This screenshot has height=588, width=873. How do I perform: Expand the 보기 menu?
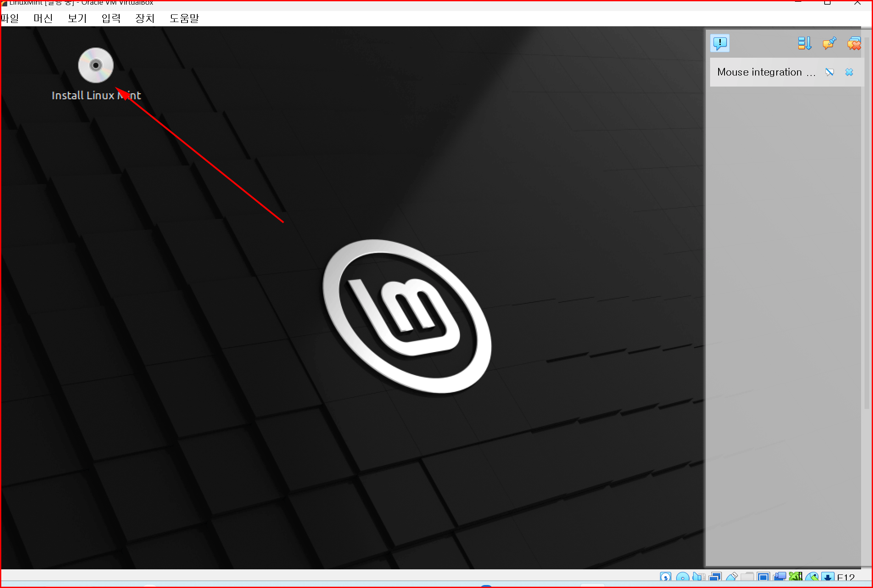coord(77,18)
